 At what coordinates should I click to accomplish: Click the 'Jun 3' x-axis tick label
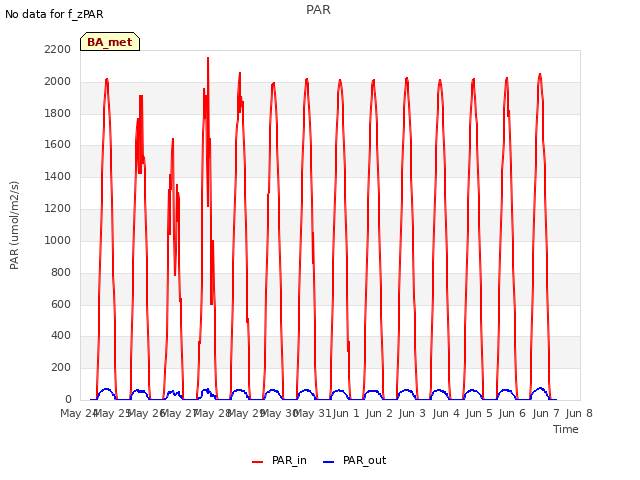click(412, 413)
